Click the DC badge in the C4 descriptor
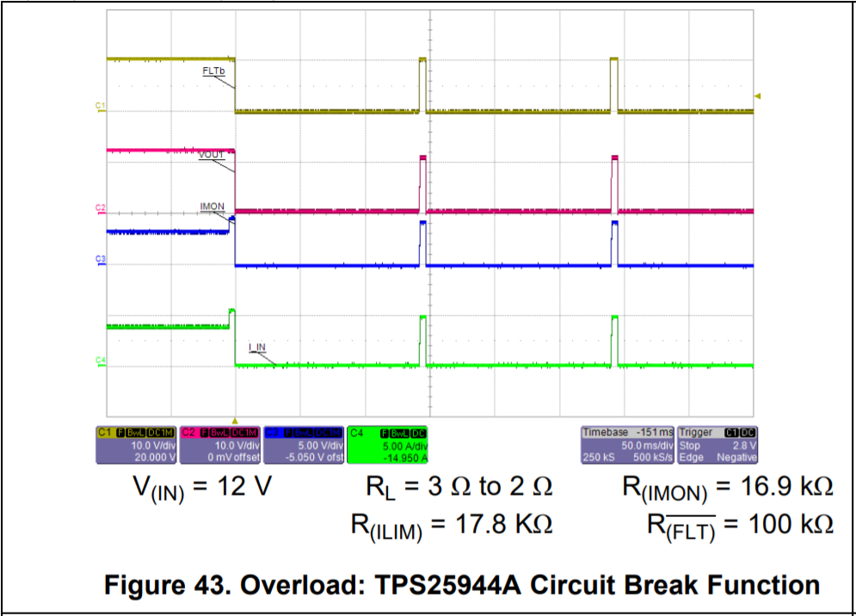This screenshot has width=856, height=616. [x=418, y=434]
